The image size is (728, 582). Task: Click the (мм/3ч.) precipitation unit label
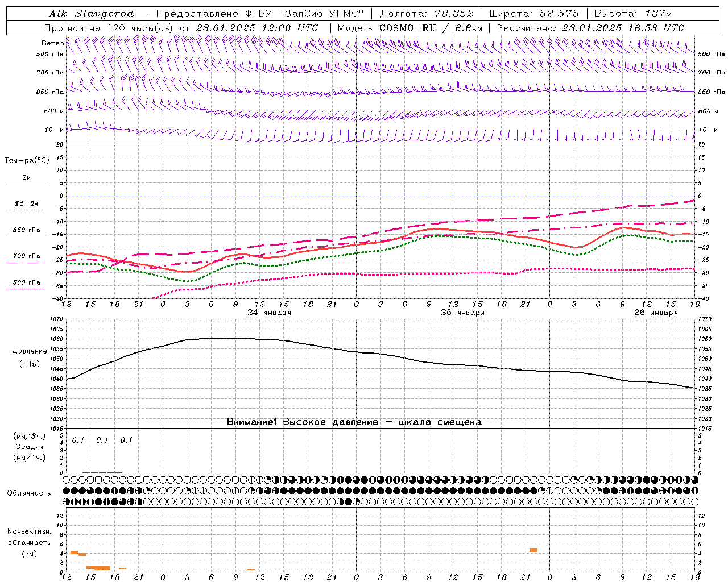coord(30,436)
